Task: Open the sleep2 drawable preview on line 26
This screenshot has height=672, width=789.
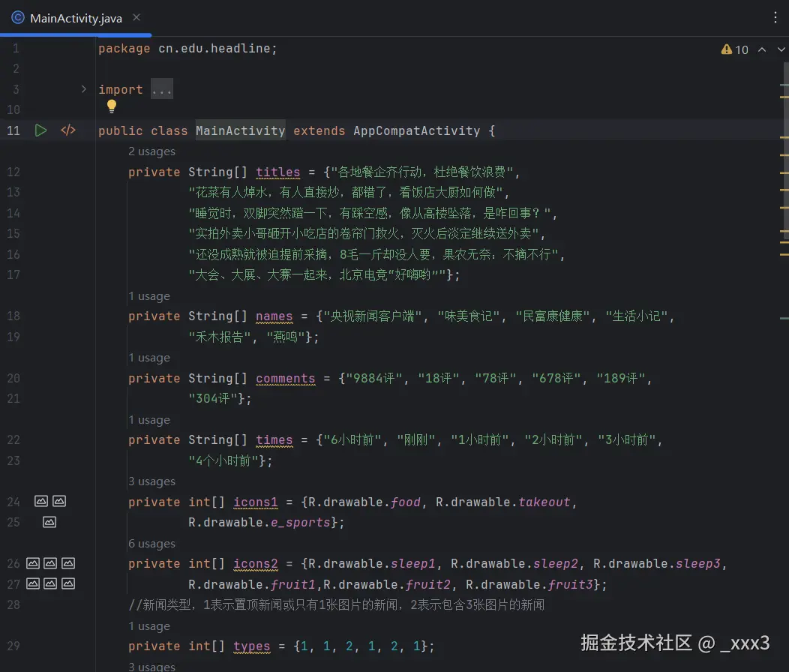Action: [x=50, y=563]
